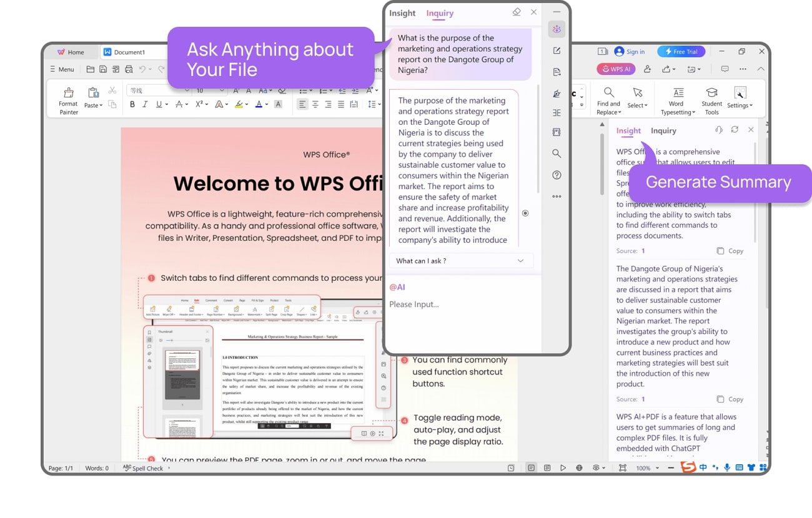The height and width of the screenshot is (518, 812).
Task: Expand What can I ask dropdown
Action: point(461,261)
